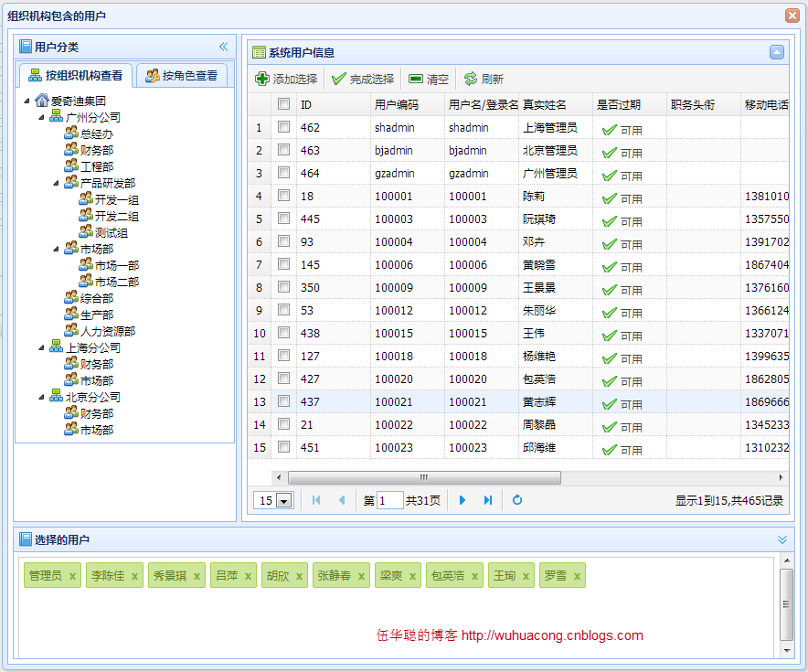The image size is (808, 672).
Task: Remove selected user 包英浩 with x
Action: (x=474, y=576)
